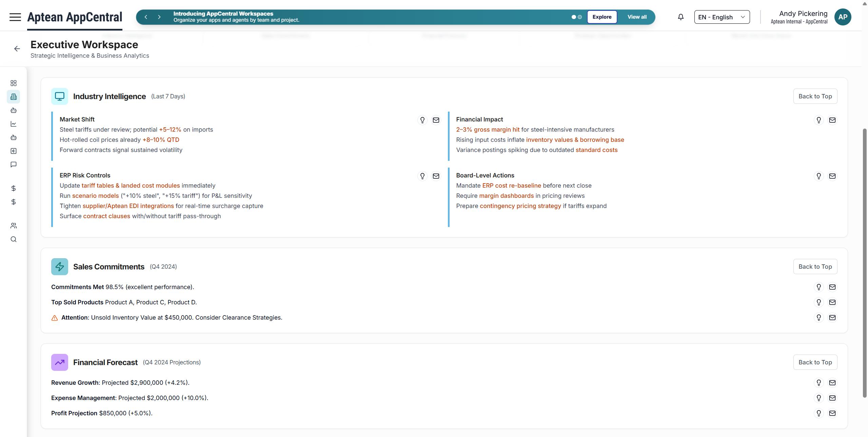Click the AP user avatar
The image size is (868, 437).
pos(843,17)
